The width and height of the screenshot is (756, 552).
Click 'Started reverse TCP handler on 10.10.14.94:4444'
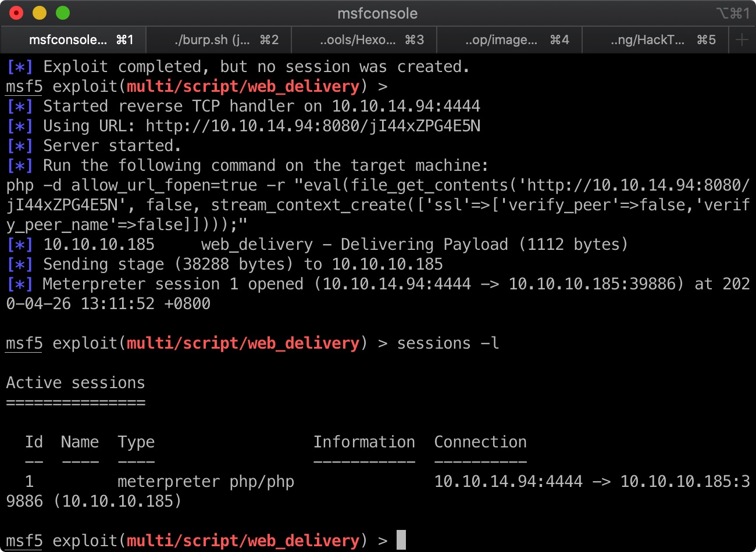[x=262, y=106]
